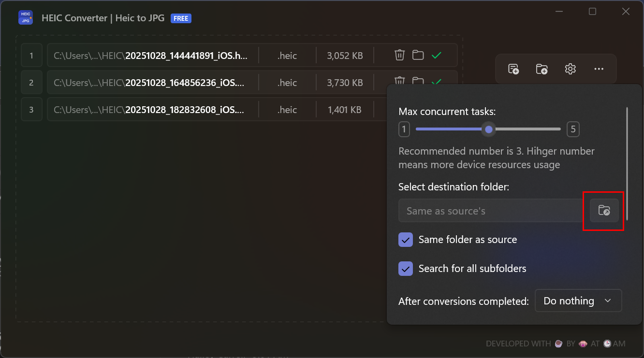This screenshot has width=644, height=358.
Task: Click the add files icon in toolbar
Action: pos(513,69)
